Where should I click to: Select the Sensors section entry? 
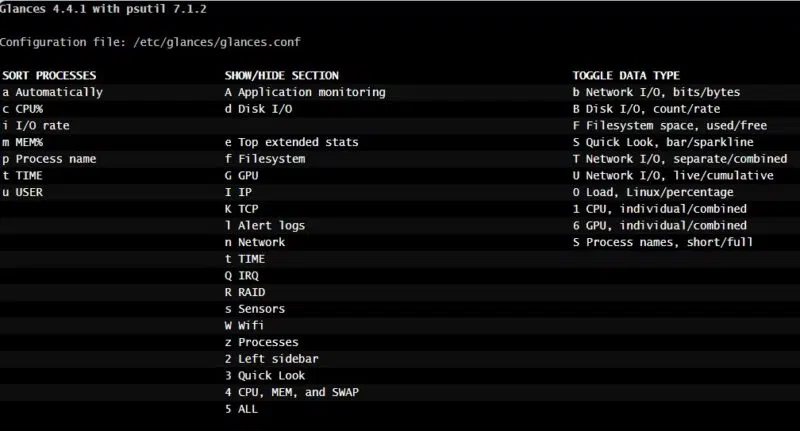(261, 309)
